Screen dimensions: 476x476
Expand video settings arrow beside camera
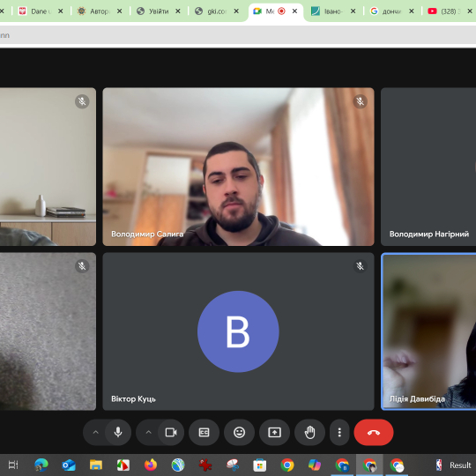(148, 432)
